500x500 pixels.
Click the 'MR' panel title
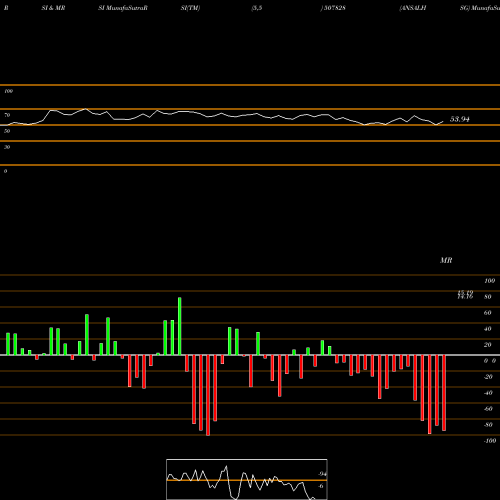tap(446, 260)
